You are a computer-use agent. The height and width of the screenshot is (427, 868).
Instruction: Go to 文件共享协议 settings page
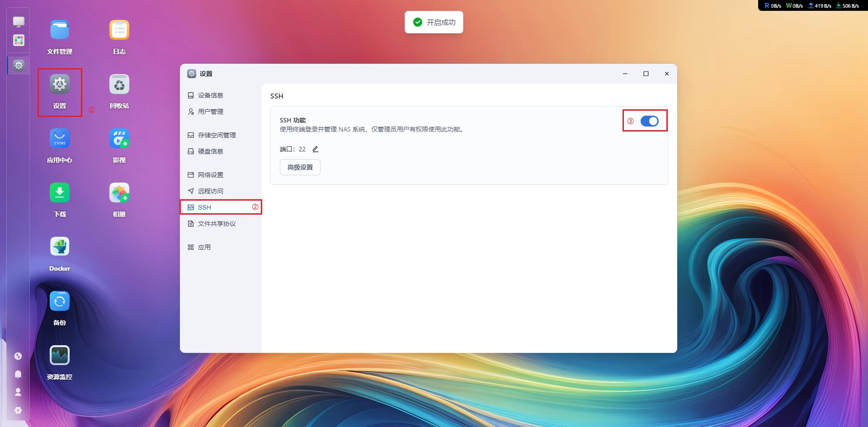pos(217,224)
